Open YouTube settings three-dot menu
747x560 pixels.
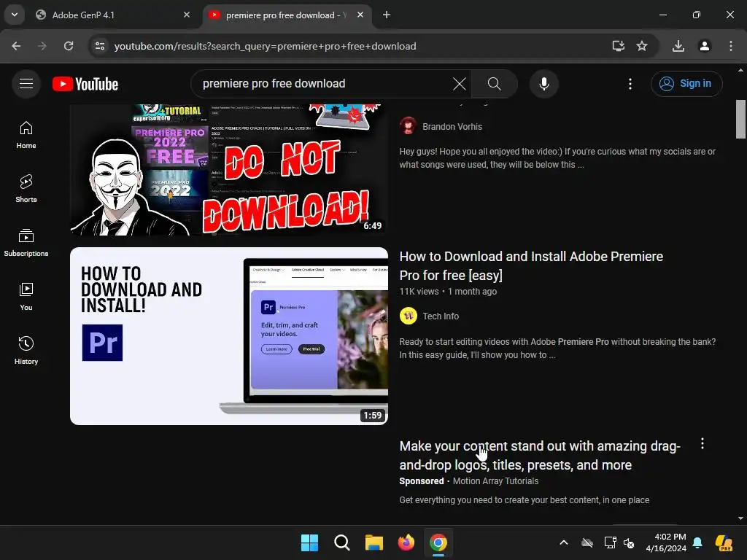click(630, 84)
